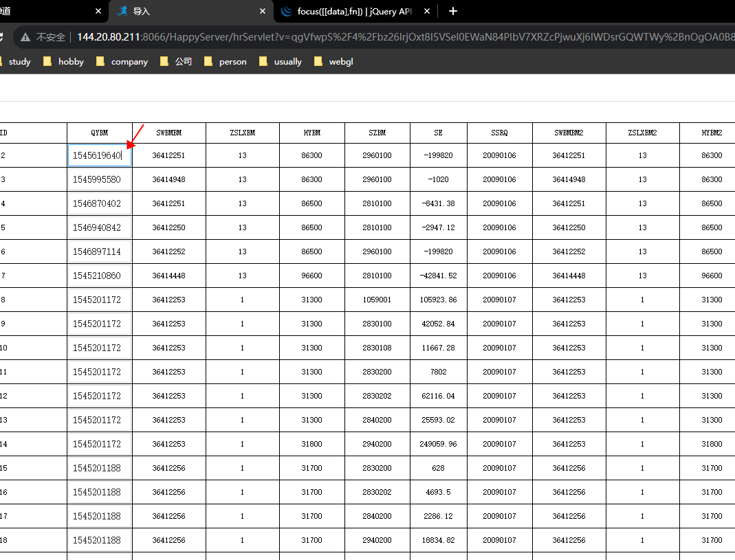Click the SWBMBM column header

point(168,133)
